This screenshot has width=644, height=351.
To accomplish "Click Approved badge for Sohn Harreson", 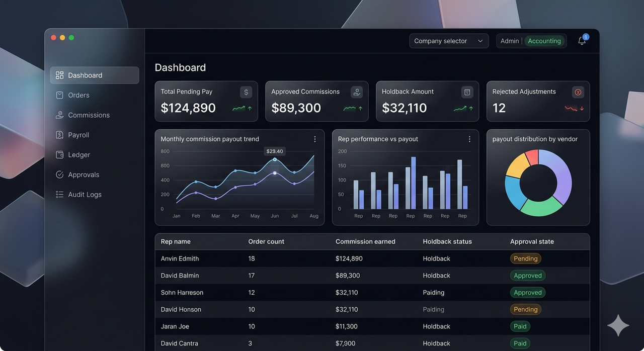I will coord(528,293).
